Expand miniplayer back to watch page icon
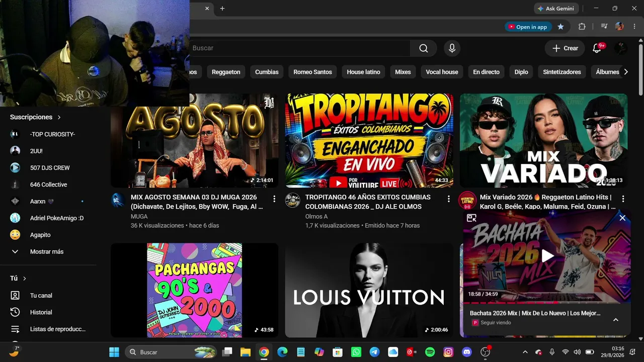Screen dimensions: 644x362 tap(471, 218)
